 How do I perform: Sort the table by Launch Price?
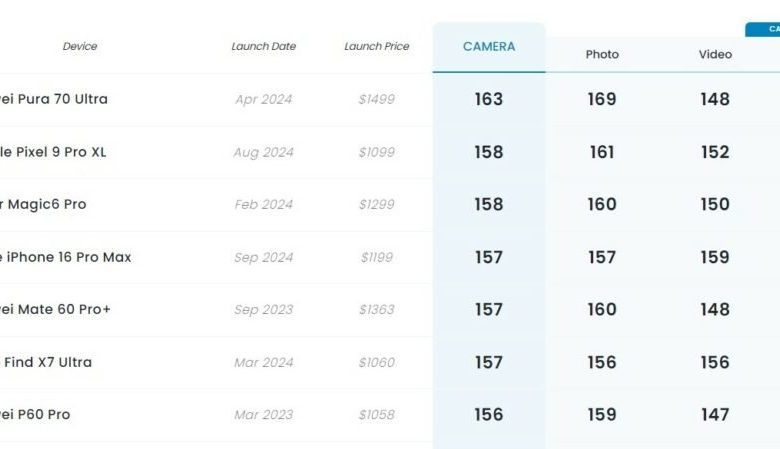point(377,47)
